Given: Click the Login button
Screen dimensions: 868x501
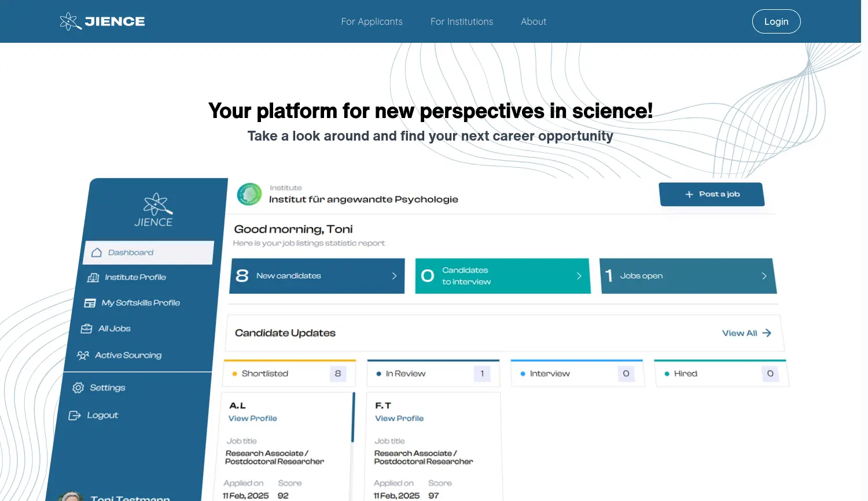Looking at the screenshot, I should (x=776, y=21).
